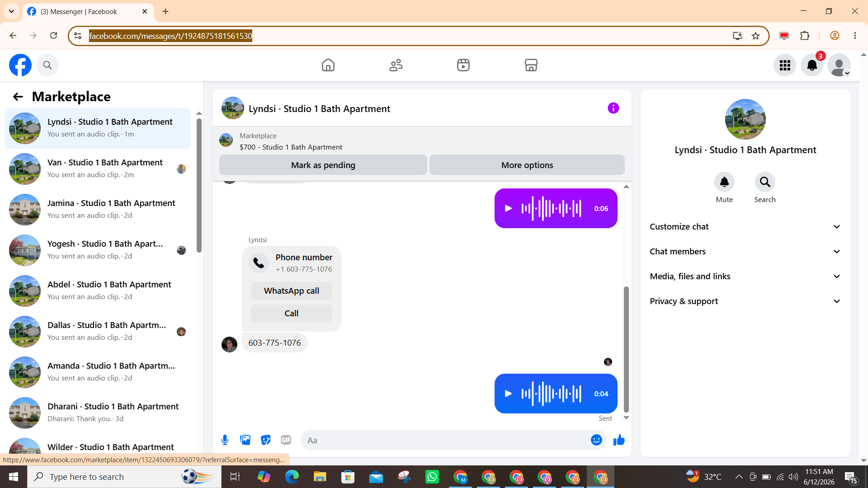Open the Reels video icon

[x=463, y=65]
